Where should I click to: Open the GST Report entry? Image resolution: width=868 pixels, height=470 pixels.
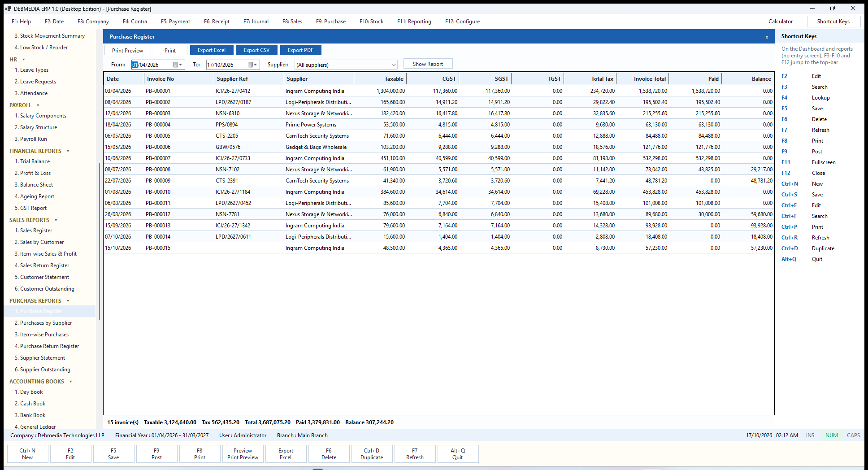[30, 208]
